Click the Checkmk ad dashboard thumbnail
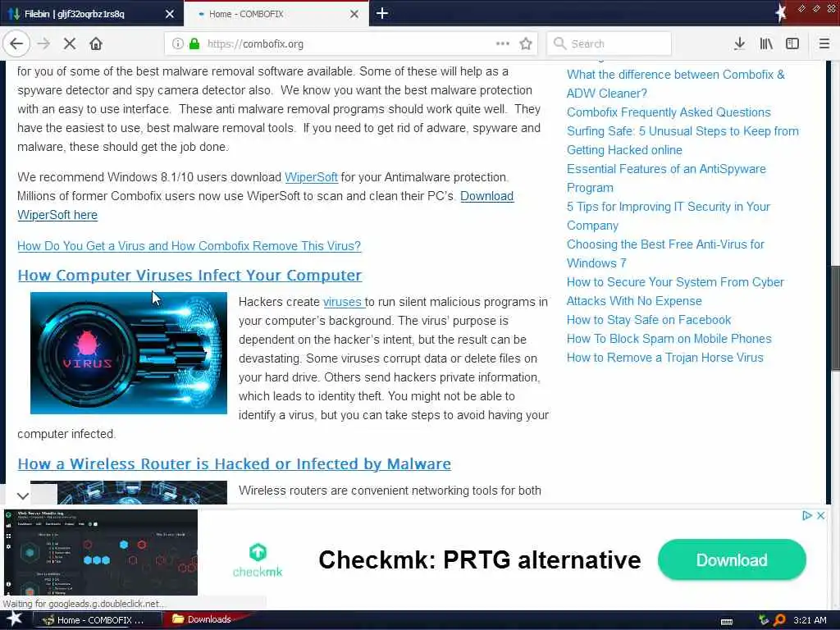Viewport: 840px width, 630px height. click(x=101, y=552)
